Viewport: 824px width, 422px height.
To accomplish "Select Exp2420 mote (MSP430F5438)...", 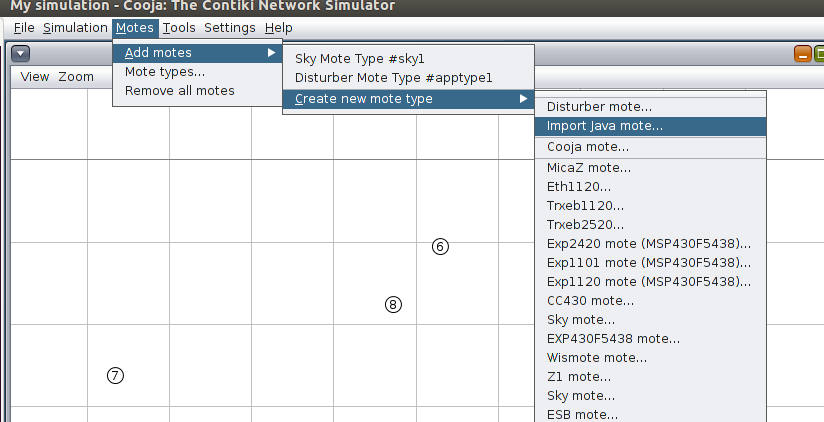I will 651,243.
